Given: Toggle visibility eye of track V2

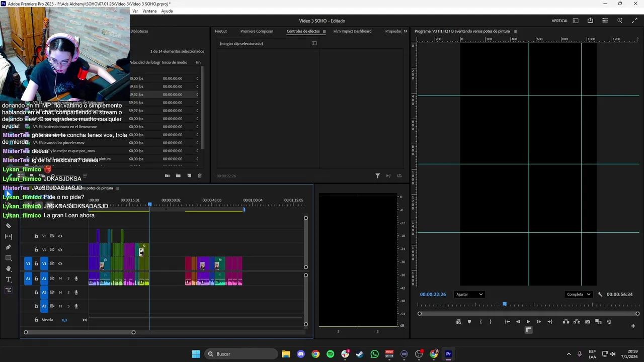Looking at the screenshot, I should 60,250.
